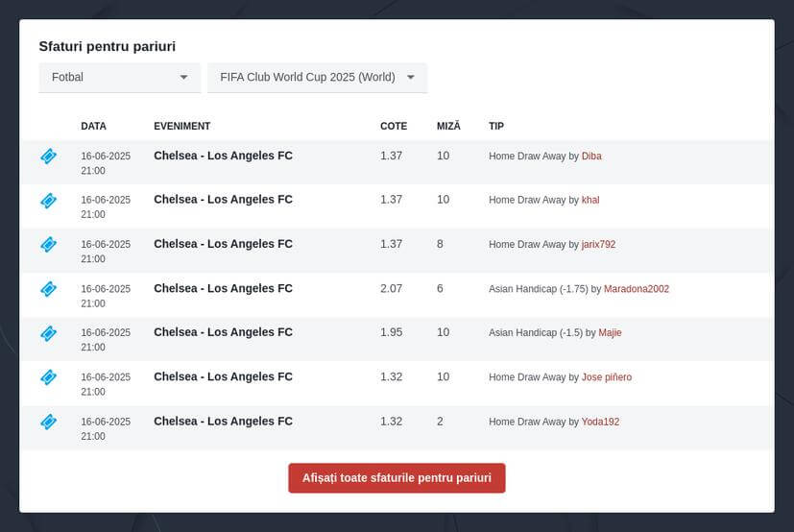Open tipster Majie's profile link
This screenshot has height=532, width=794.
pyautogui.click(x=610, y=332)
